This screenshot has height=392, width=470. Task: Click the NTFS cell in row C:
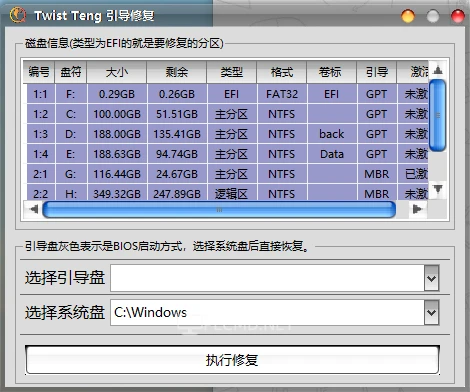click(x=282, y=114)
